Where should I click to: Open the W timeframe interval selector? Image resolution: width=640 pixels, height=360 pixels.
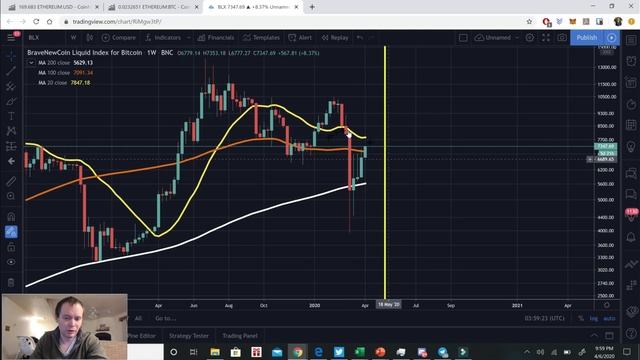pyautogui.click(x=73, y=38)
